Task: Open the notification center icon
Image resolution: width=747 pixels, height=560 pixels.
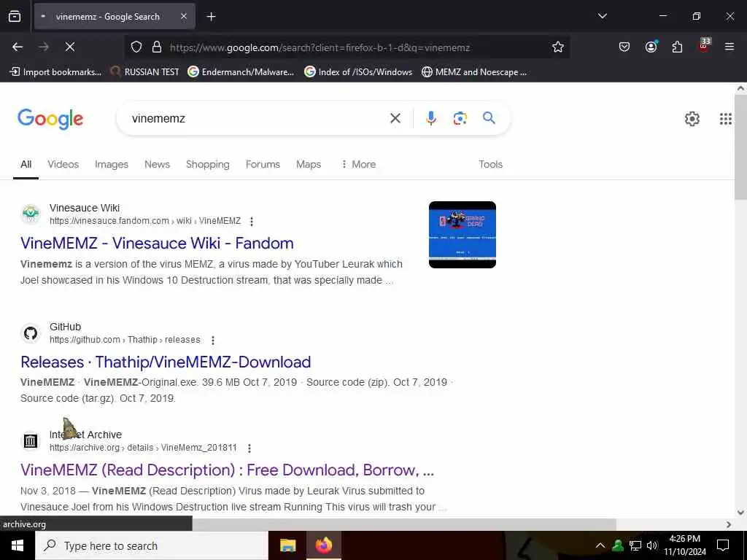Action: (723, 545)
